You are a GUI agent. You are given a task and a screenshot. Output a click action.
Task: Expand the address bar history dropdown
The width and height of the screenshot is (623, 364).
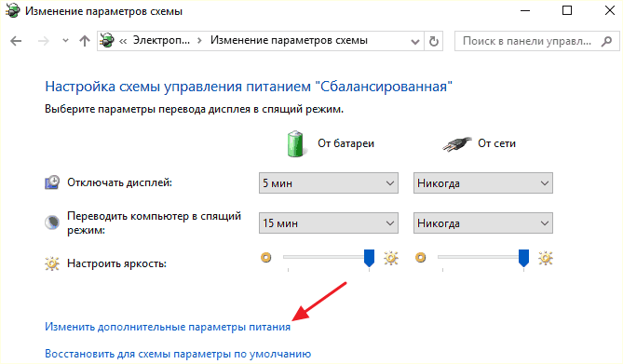[x=415, y=41]
